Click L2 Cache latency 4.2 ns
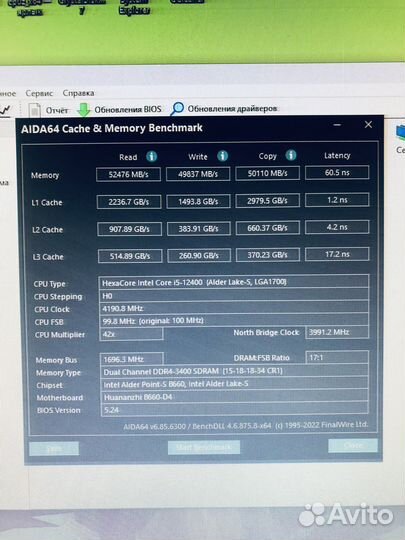405x540 pixels. [337, 227]
